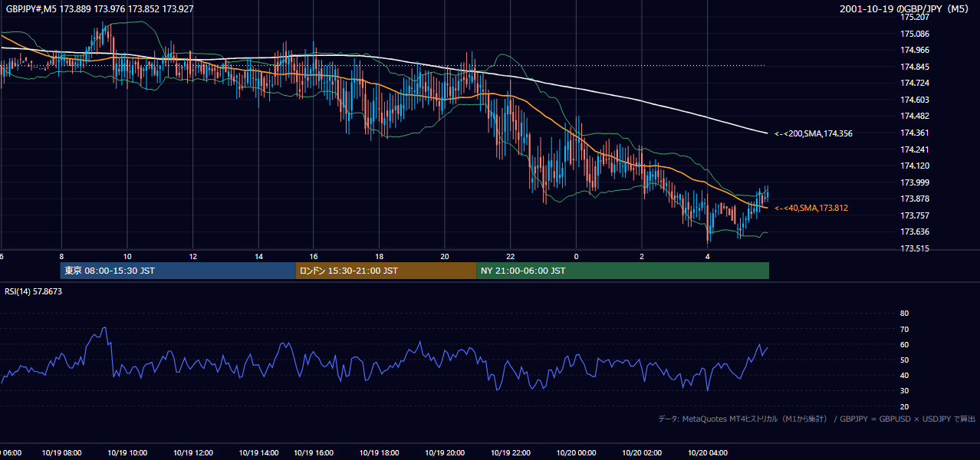
Task: Click hour label 0 under price chart
Action: tap(576, 256)
